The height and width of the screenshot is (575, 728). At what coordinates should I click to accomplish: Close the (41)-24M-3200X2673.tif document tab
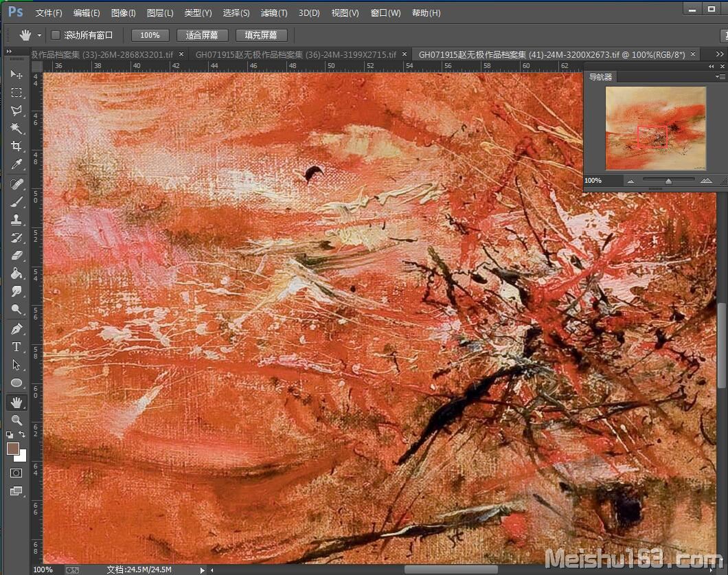(x=693, y=54)
